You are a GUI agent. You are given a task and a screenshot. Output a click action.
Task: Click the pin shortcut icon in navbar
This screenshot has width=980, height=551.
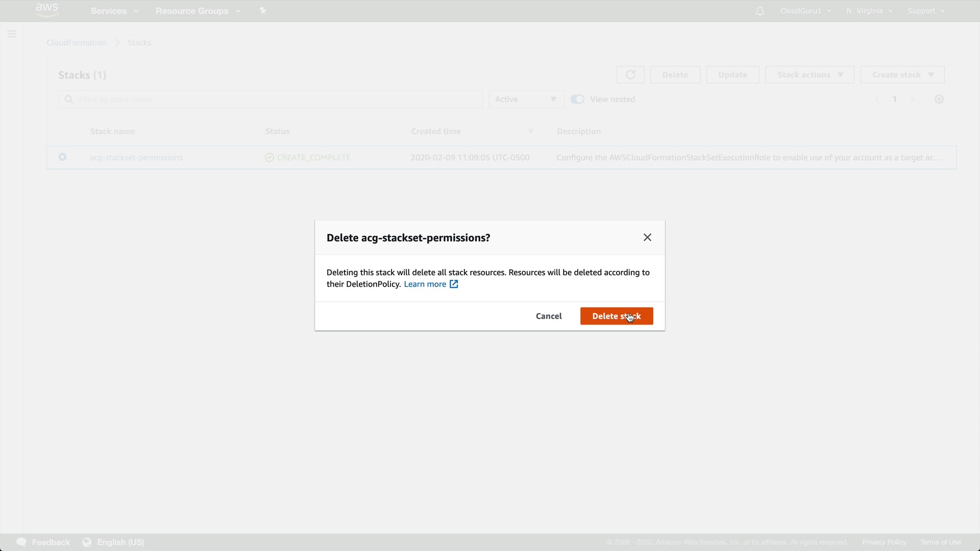click(x=263, y=11)
